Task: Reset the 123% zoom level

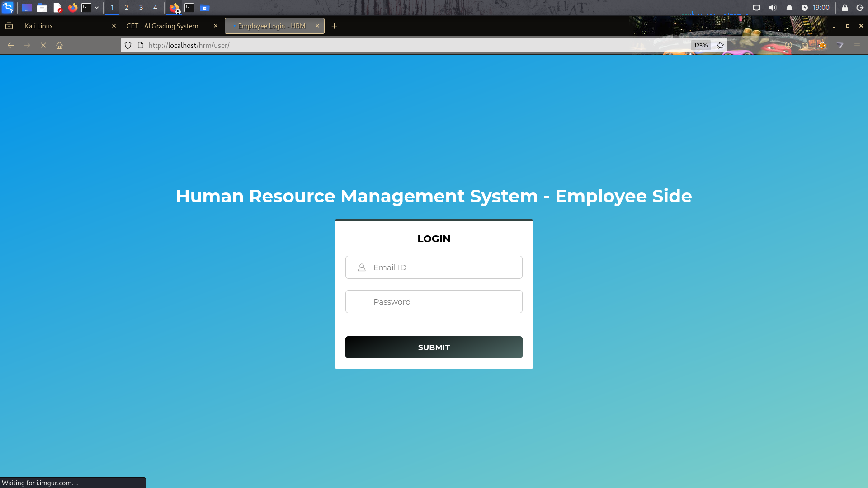Action: coord(701,45)
